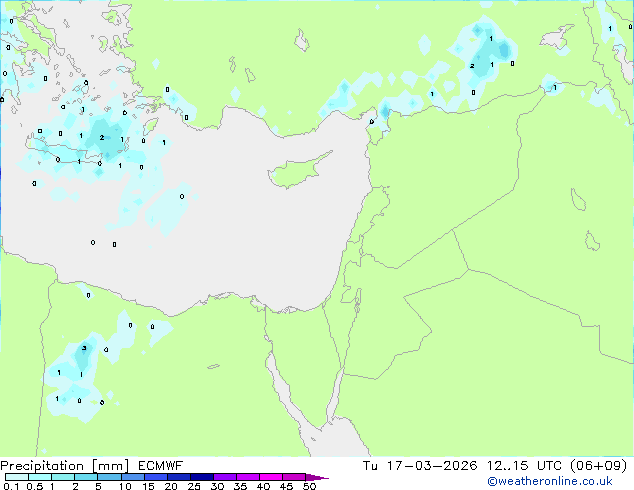Screen dimensions: 634x490
Task: Pick the 1–2 mm legend color box
Action: pyautogui.click(x=63, y=477)
